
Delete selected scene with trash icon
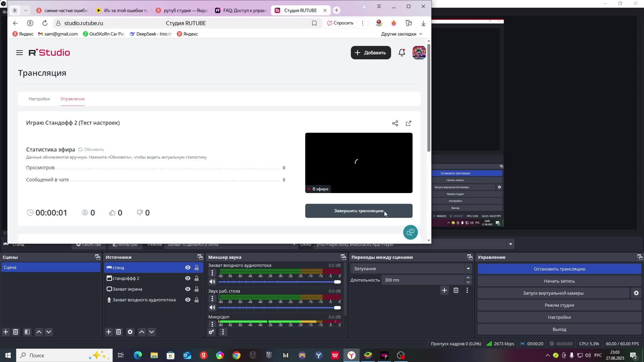(16, 332)
